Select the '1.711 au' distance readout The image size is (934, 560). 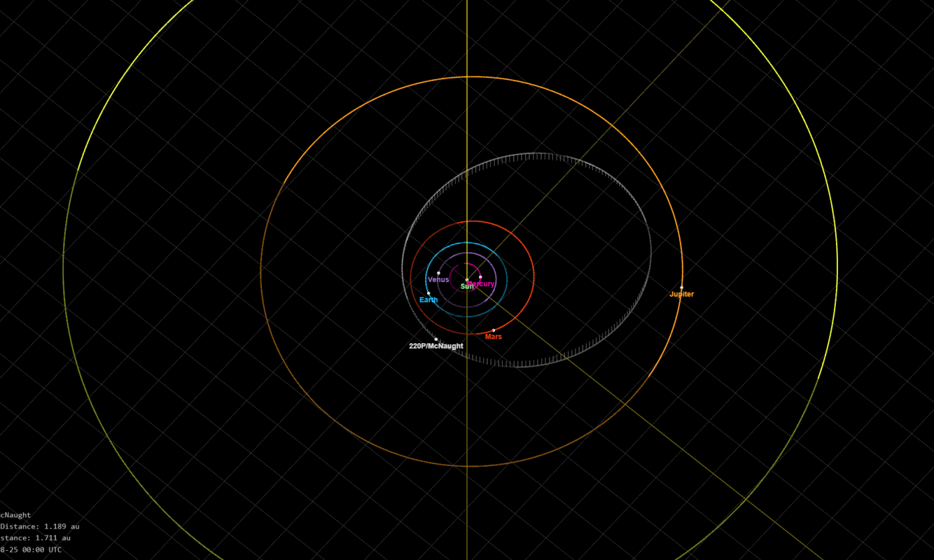(53, 538)
